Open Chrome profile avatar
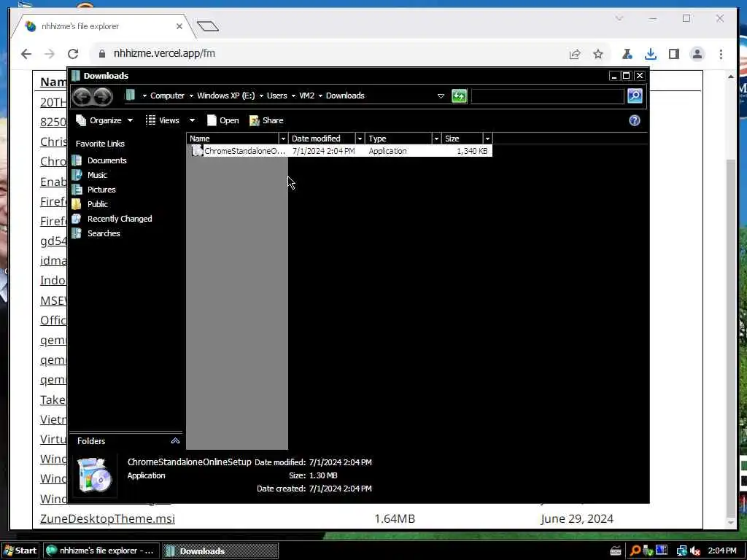This screenshot has height=560, width=747. tap(697, 54)
